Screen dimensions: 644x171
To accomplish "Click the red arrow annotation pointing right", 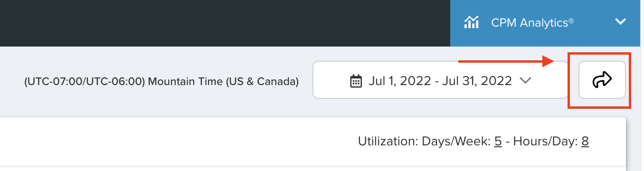I will 506,61.
